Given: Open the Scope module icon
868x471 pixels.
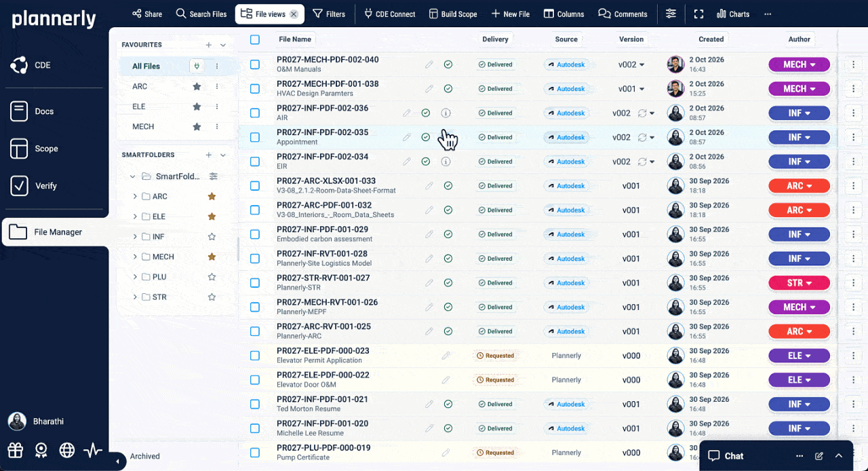Looking at the screenshot, I should point(19,149).
